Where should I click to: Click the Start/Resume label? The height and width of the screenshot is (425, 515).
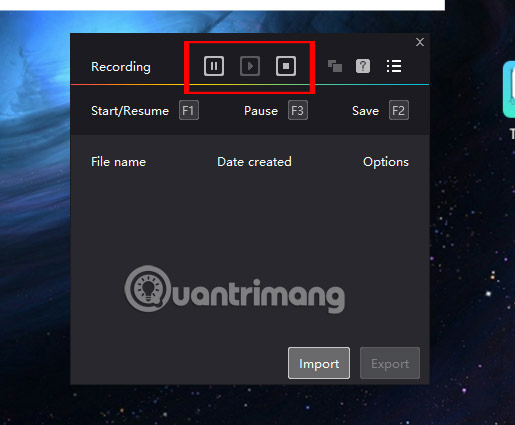point(130,111)
